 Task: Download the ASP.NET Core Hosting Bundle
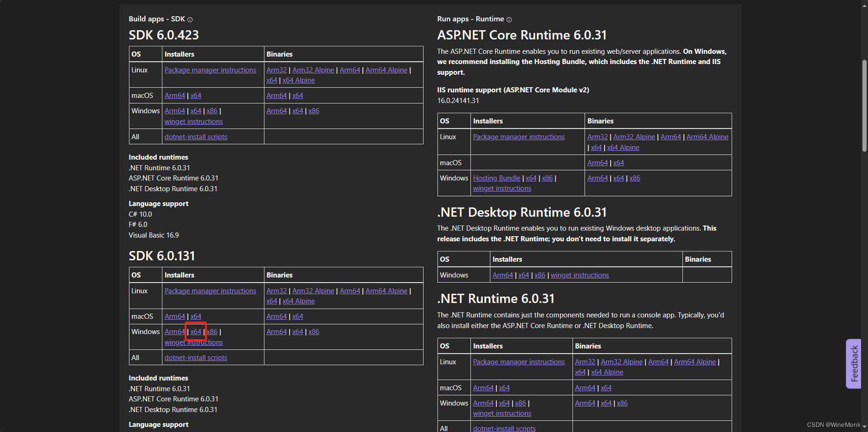[x=497, y=178]
